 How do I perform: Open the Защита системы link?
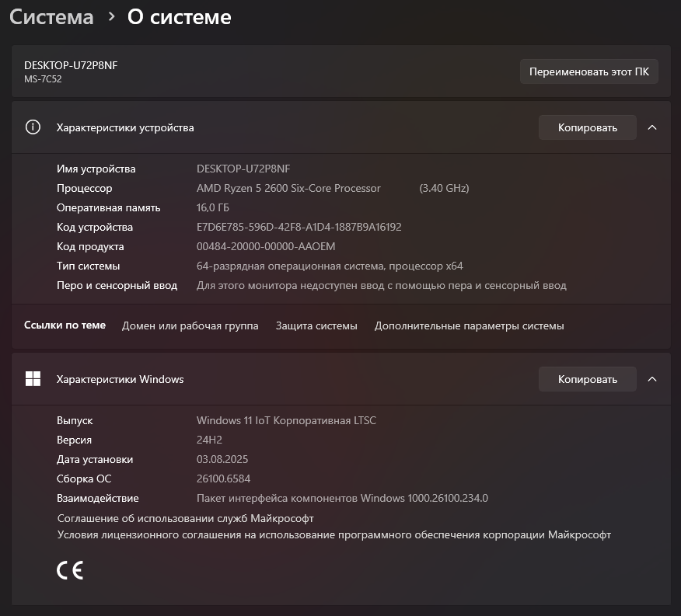316,325
